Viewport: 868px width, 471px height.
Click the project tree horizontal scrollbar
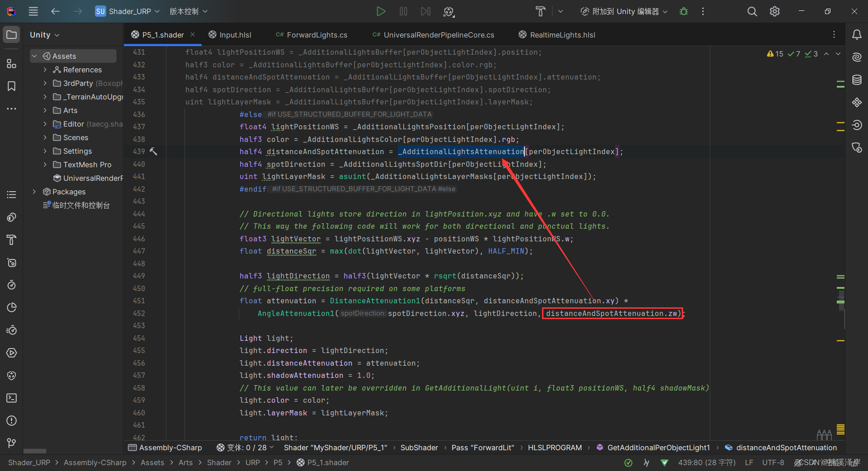pyautogui.click(x=35, y=451)
